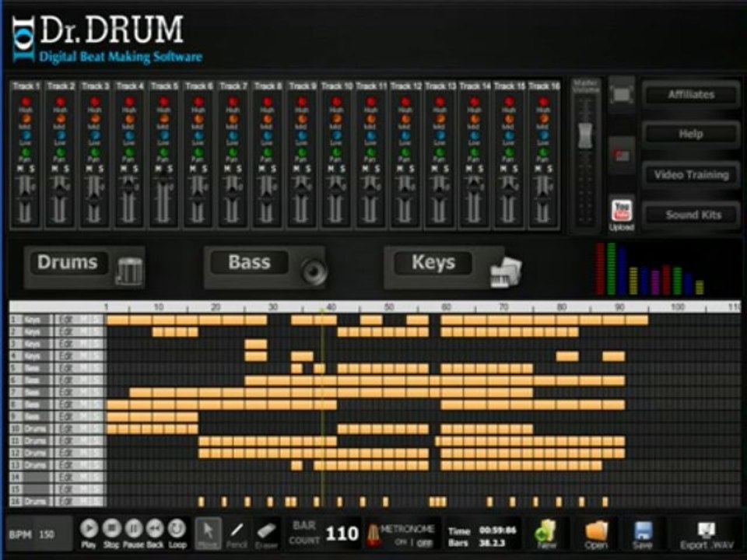This screenshot has width=747, height=560.
Task: Click the drum icon beside Drums
Action: (129, 271)
